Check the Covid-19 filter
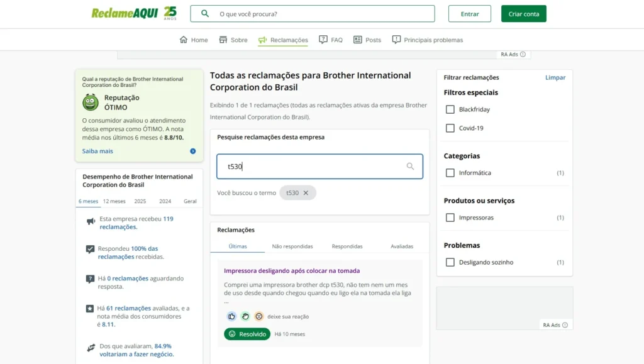 click(x=450, y=128)
